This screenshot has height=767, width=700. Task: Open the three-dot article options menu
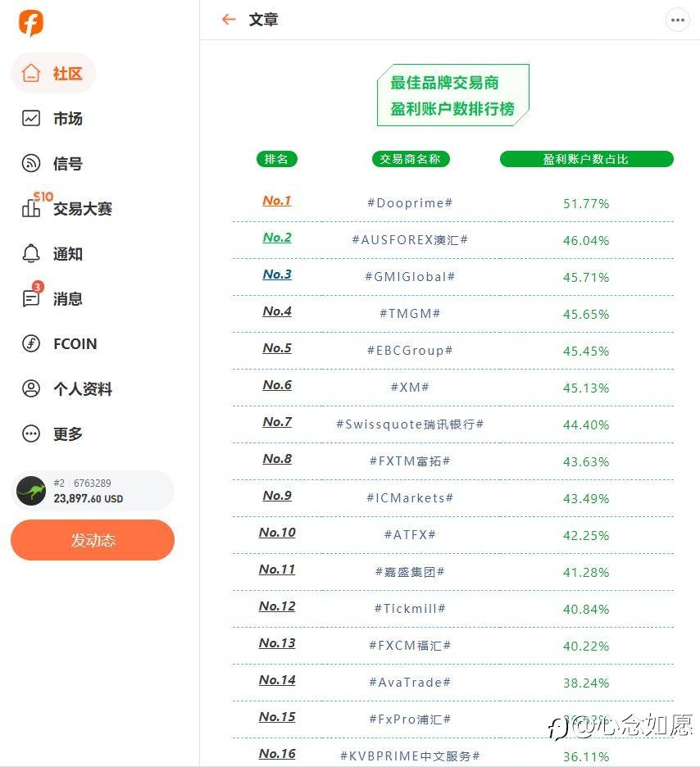tap(678, 20)
